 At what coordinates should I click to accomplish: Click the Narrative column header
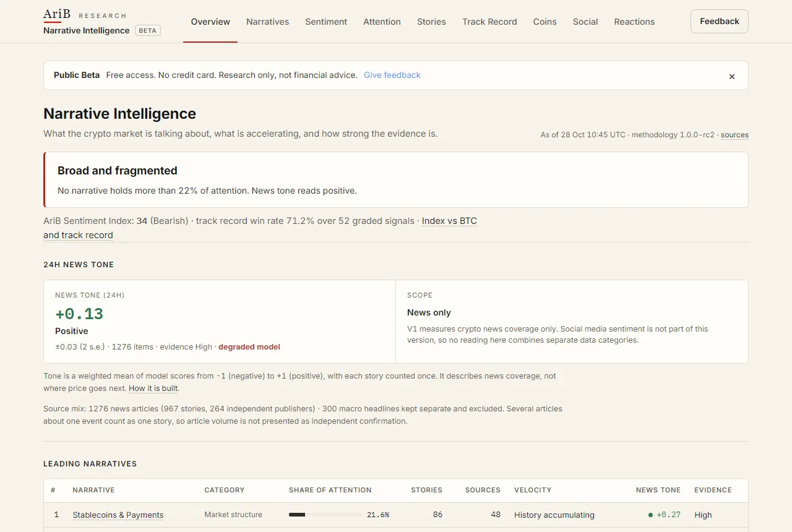coord(93,490)
